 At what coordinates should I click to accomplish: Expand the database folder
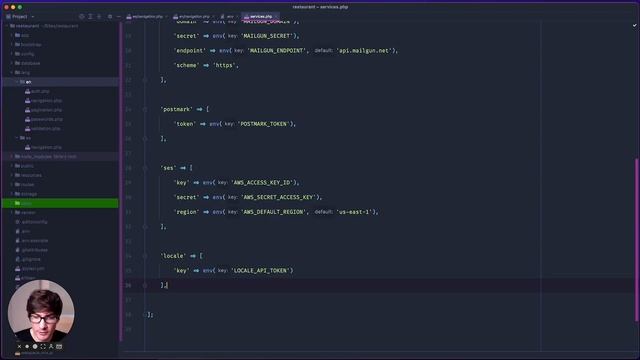pyautogui.click(x=12, y=63)
